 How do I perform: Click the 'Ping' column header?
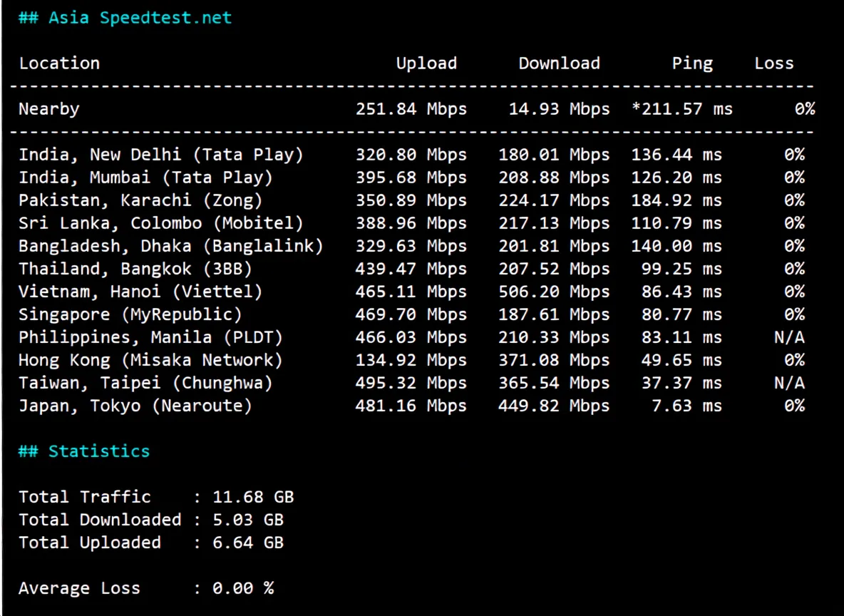692,63
